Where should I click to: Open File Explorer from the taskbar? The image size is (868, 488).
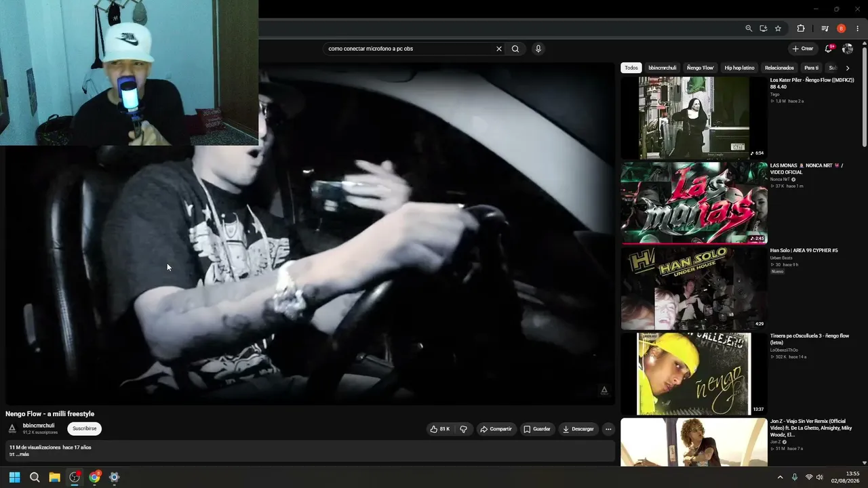click(54, 477)
